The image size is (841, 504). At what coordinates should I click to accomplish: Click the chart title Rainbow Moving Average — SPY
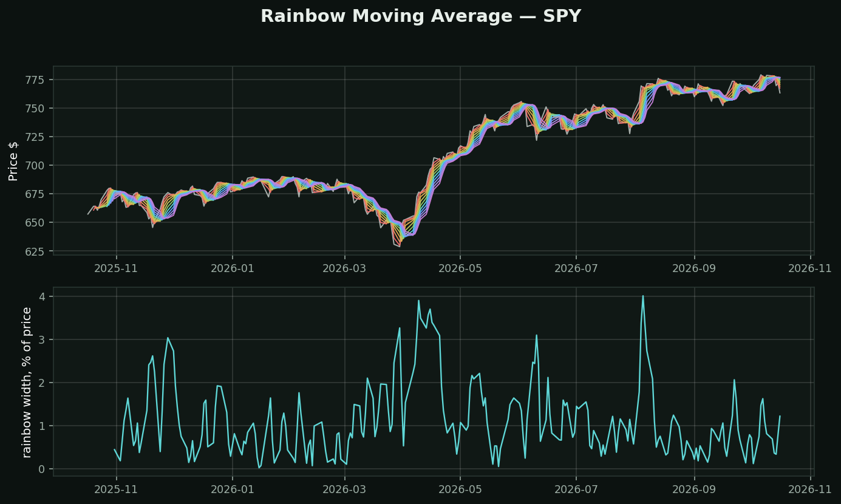click(421, 16)
